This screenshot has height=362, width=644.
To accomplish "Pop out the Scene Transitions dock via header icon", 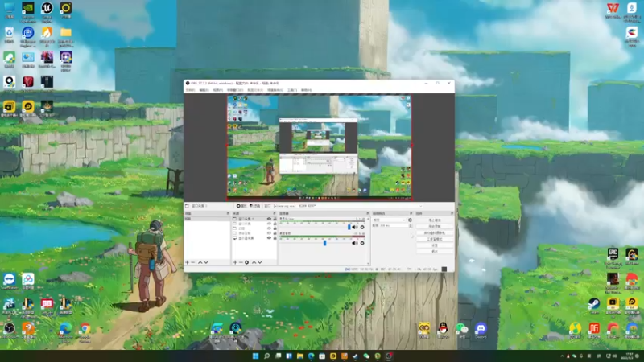I will 411,213.
